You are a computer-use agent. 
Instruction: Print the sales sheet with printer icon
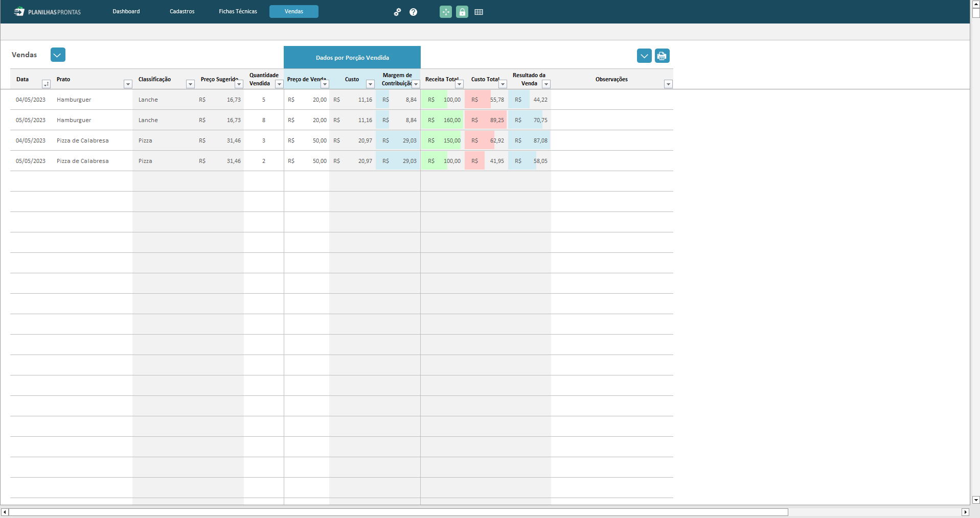point(662,56)
